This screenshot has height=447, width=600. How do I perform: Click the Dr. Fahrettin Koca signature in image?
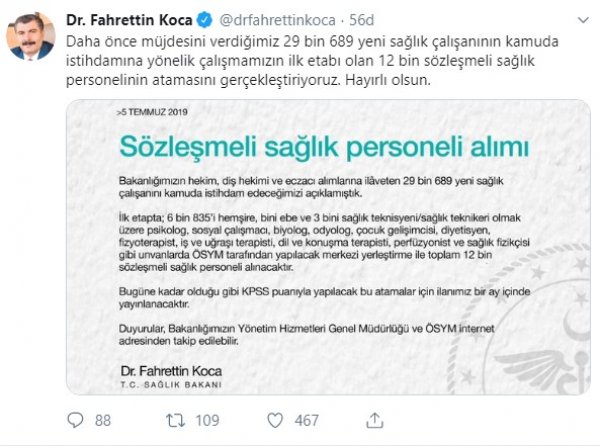tap(171, 370)
